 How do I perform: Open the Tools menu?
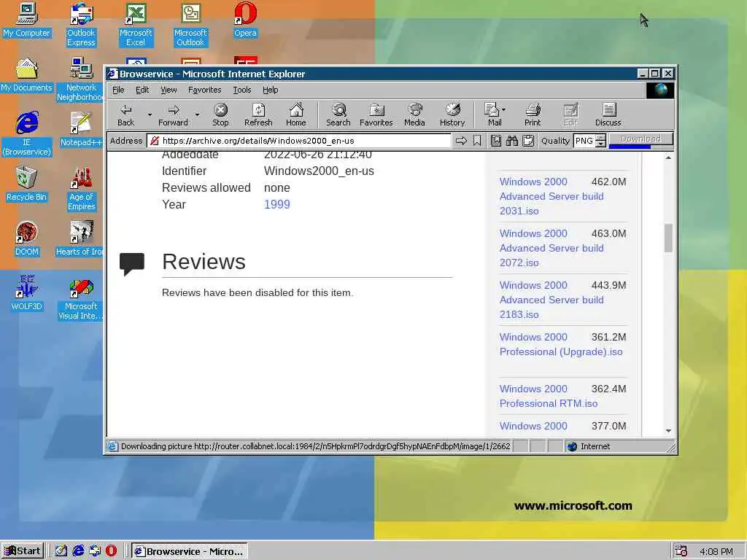click(242, 90)
